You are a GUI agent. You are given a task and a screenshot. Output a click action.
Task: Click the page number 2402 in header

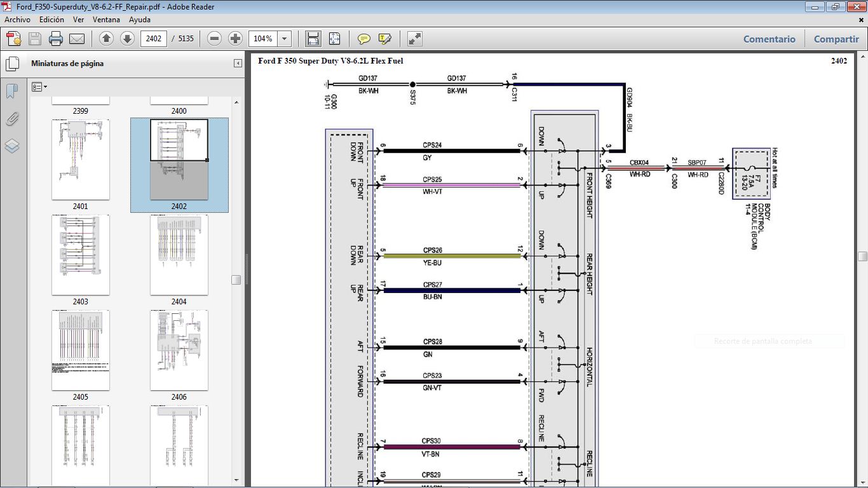point(839,61)
